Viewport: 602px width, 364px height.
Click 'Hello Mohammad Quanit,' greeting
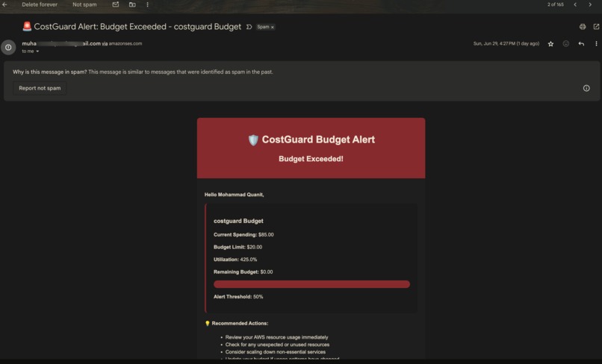234,195
